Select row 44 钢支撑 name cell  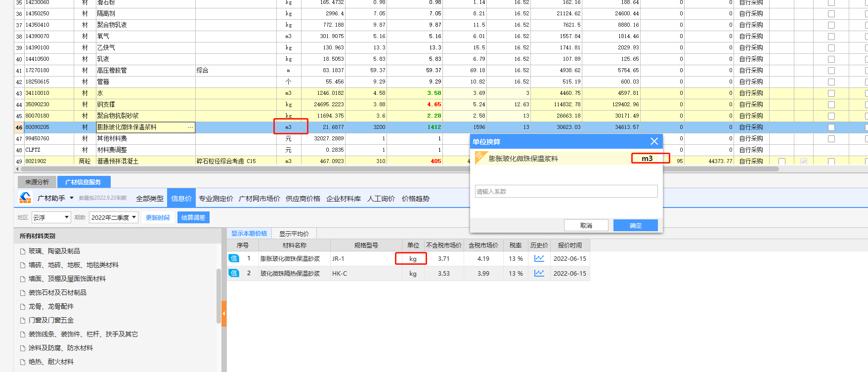click(146, 105)
